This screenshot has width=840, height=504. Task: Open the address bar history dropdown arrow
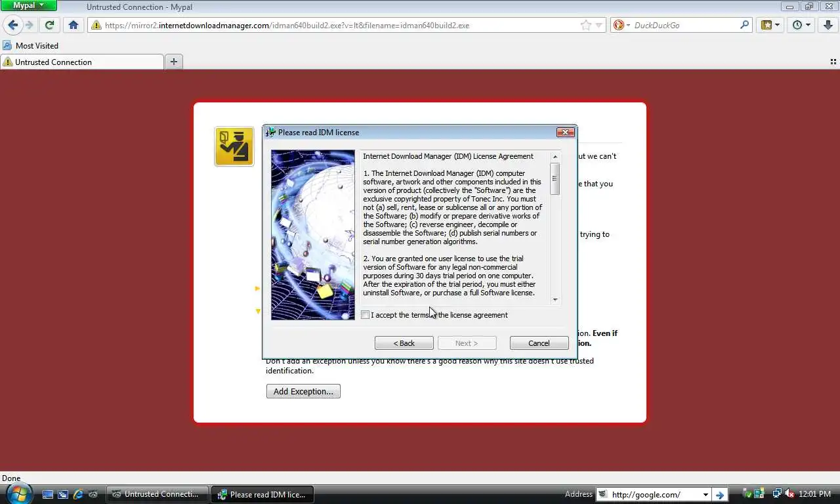(x=598, y=26)
